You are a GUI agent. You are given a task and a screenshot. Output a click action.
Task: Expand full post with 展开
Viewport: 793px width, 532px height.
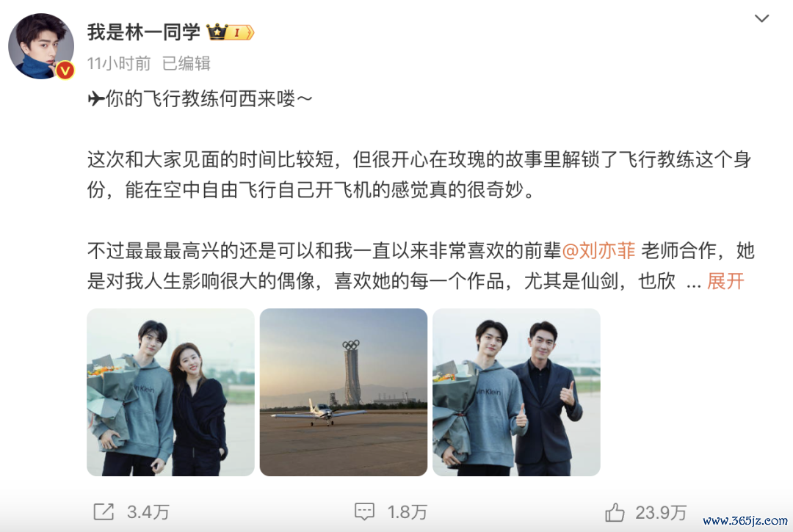click(x=725, y=281)
